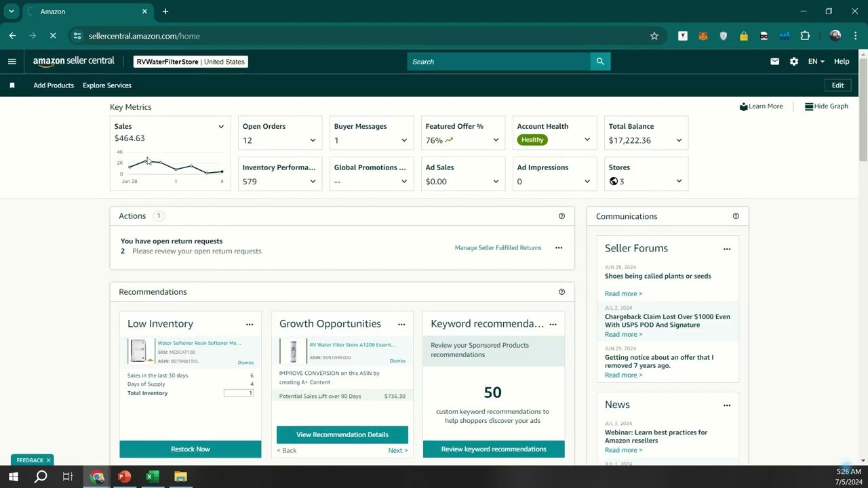Open File Explorer from the taskbar
The image size is (868, 488).
[x=180, y=476]
